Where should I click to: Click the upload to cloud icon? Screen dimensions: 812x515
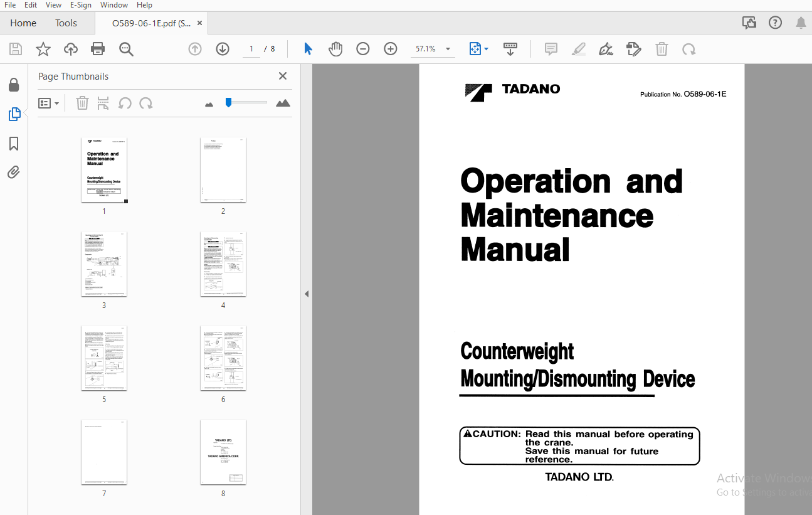click(71, 49)
